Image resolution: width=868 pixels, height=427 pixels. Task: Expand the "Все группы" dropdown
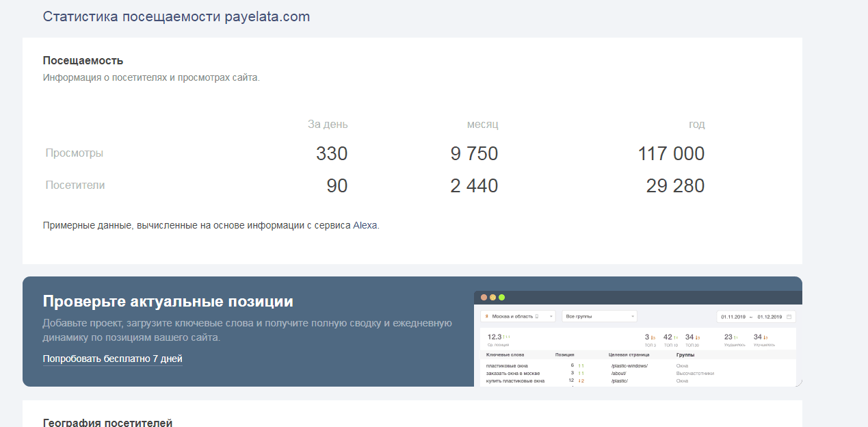tap(599, 317)
